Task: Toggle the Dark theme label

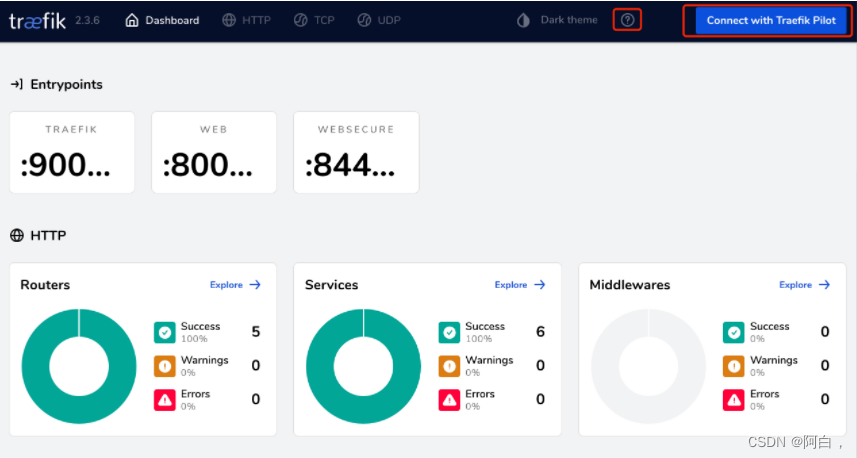Action: click(569, 20)
